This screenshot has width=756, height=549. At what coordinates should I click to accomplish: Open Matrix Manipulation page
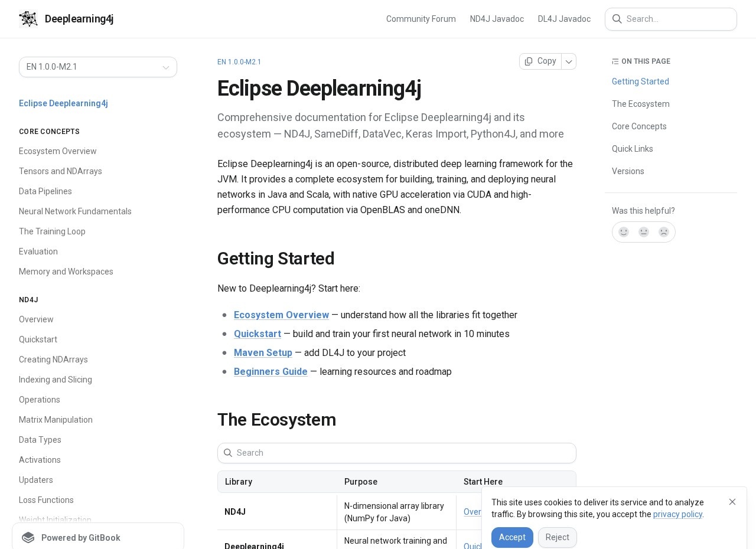(x=56, y=420)
